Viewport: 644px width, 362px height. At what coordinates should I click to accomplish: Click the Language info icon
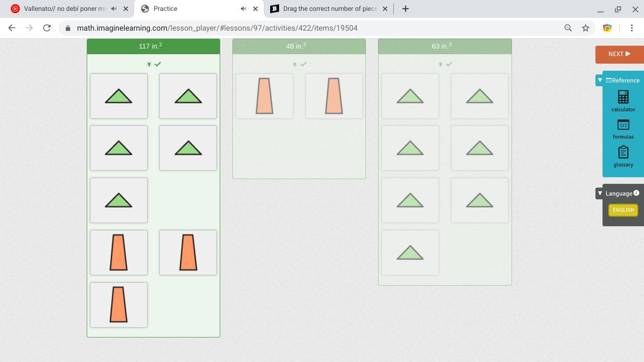636,193
